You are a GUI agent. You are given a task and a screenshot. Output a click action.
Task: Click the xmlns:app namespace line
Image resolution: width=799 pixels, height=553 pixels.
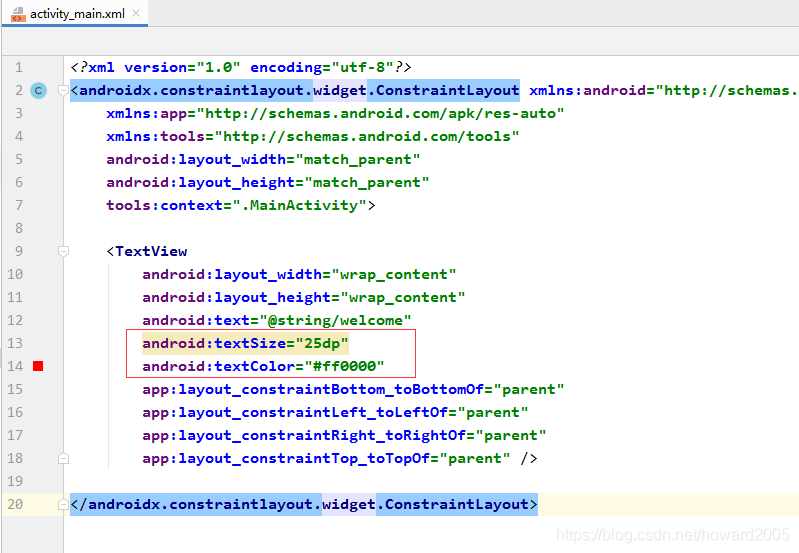[335, 113]
